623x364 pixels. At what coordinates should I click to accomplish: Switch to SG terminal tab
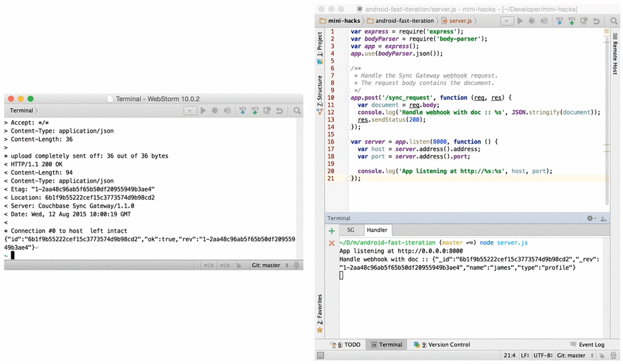tap(351, 230)
